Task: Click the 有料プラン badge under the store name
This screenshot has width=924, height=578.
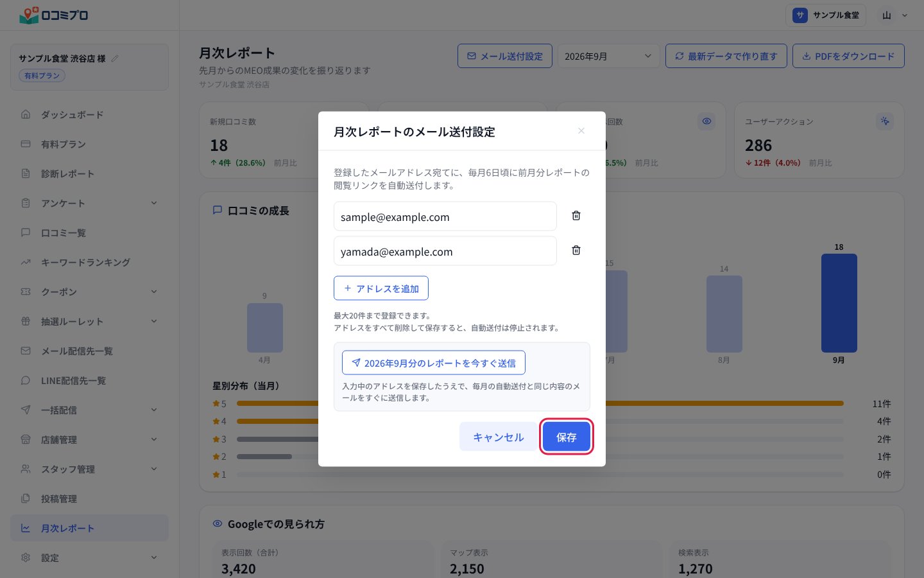Action: [x=42, y=76]
